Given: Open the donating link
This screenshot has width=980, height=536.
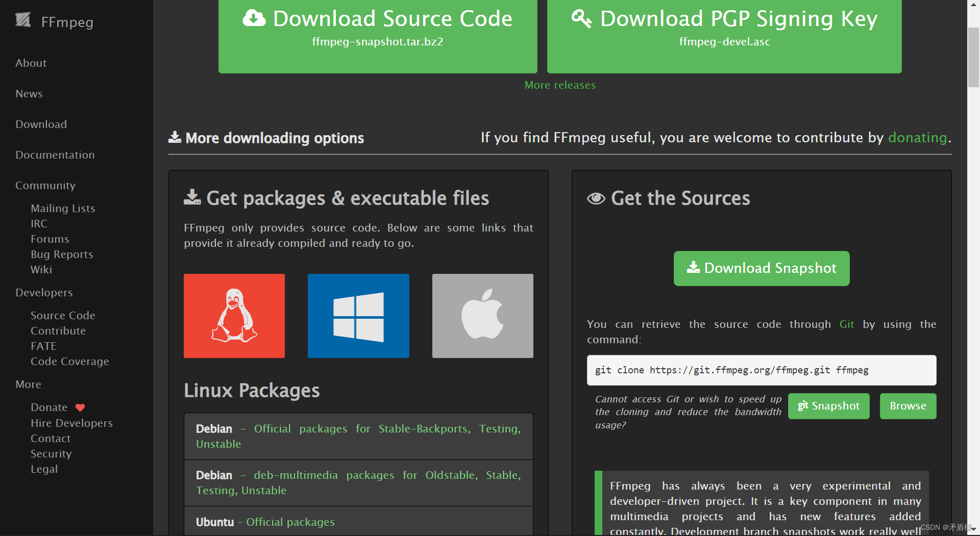Looking at the screenshot, I should click(x=917, y=137).
